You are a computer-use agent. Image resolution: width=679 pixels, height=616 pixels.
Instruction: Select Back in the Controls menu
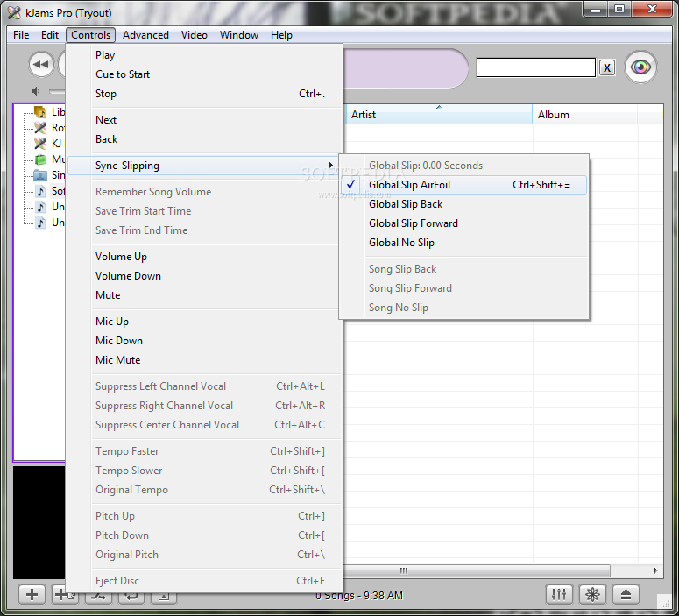click(x=205, y=139)
